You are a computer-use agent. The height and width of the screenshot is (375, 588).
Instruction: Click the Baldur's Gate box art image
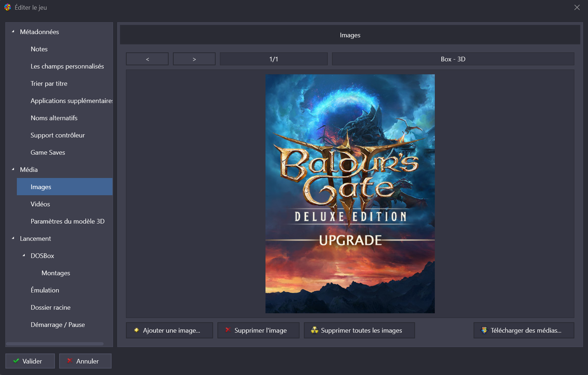350,194
